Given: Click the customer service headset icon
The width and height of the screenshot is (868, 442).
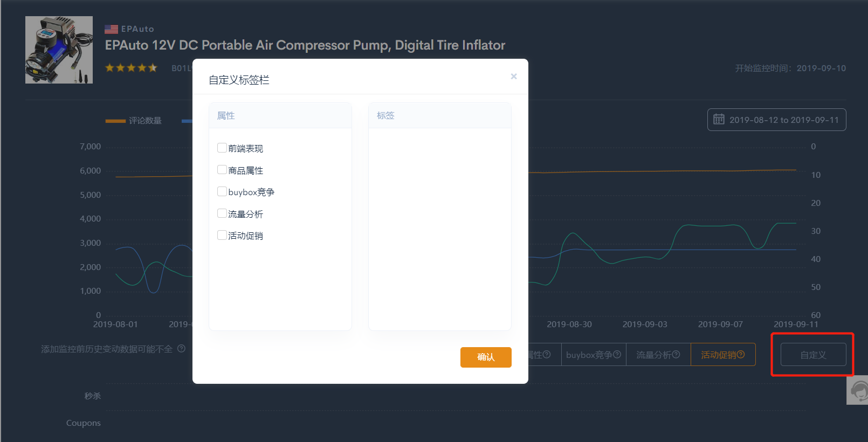Looking at the screenshot, I should point(858,390).
